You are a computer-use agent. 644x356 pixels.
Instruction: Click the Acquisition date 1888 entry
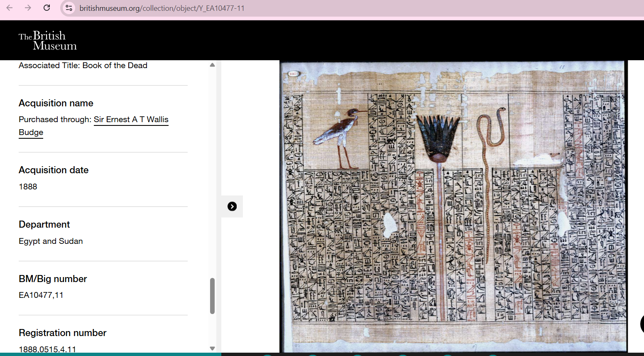[x=28, y=187]
